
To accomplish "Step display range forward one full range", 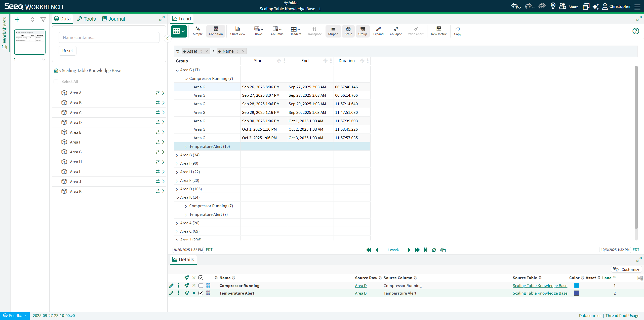I will [417, 250].
